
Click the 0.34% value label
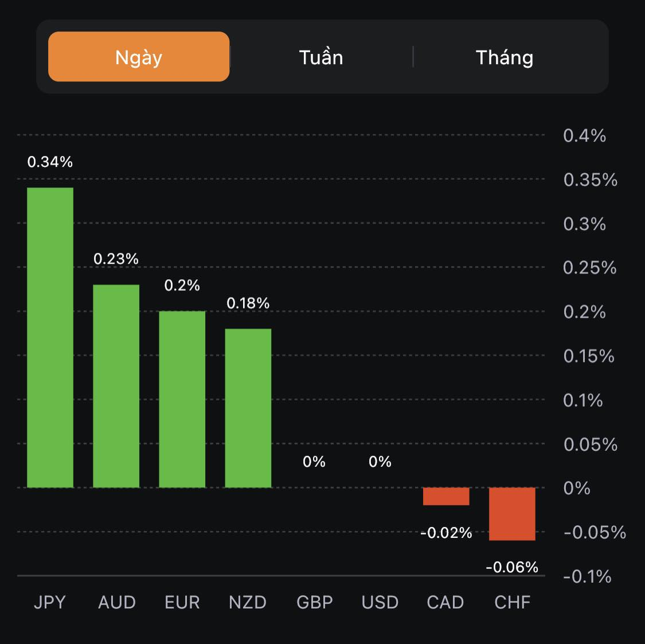pyautogui.click(x=50, y=162)
